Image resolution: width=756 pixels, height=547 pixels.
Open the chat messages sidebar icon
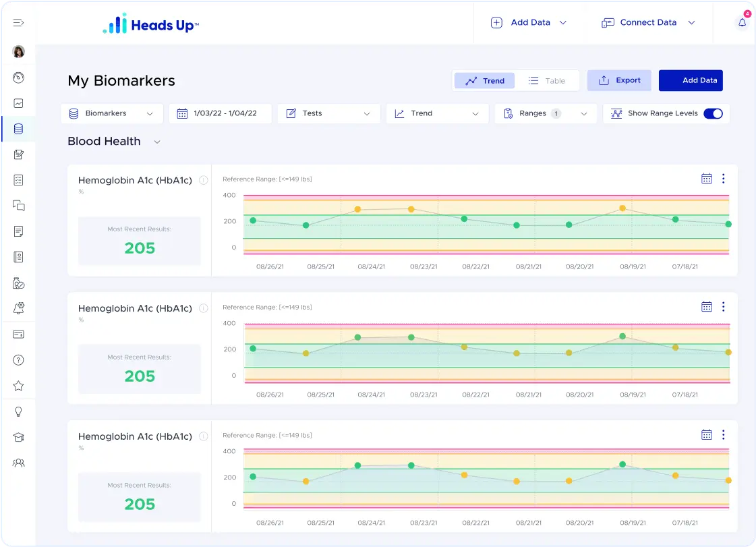tap(19, 206)
